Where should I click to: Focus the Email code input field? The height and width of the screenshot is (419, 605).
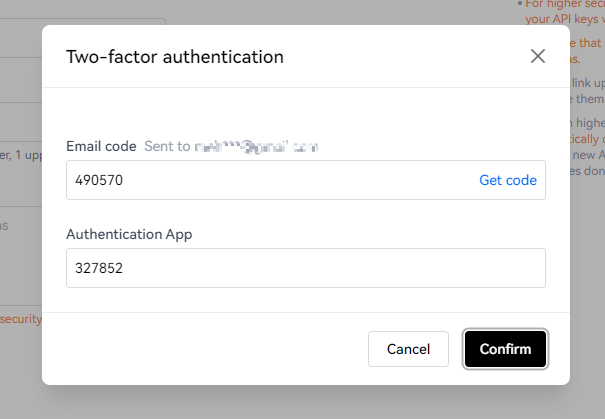[x=306, y=180]
